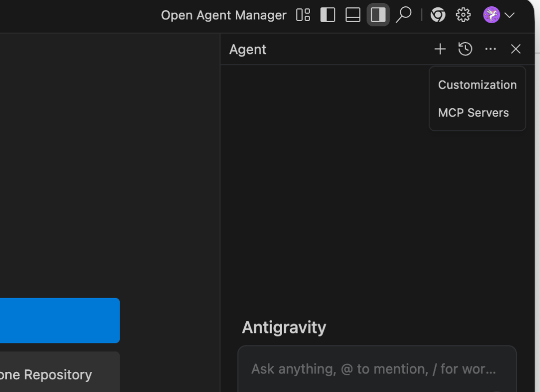
Task: Start new conversation with plus icon
Action: click(440, 49)
